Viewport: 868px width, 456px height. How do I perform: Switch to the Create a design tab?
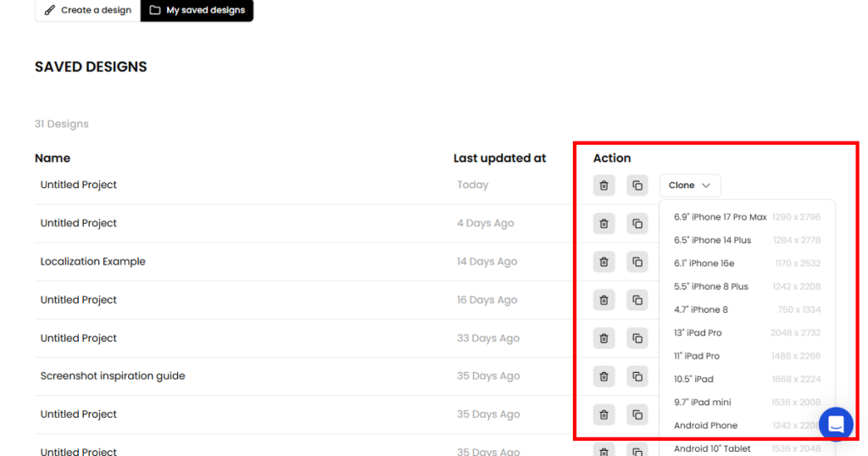(x=88, y=10)
